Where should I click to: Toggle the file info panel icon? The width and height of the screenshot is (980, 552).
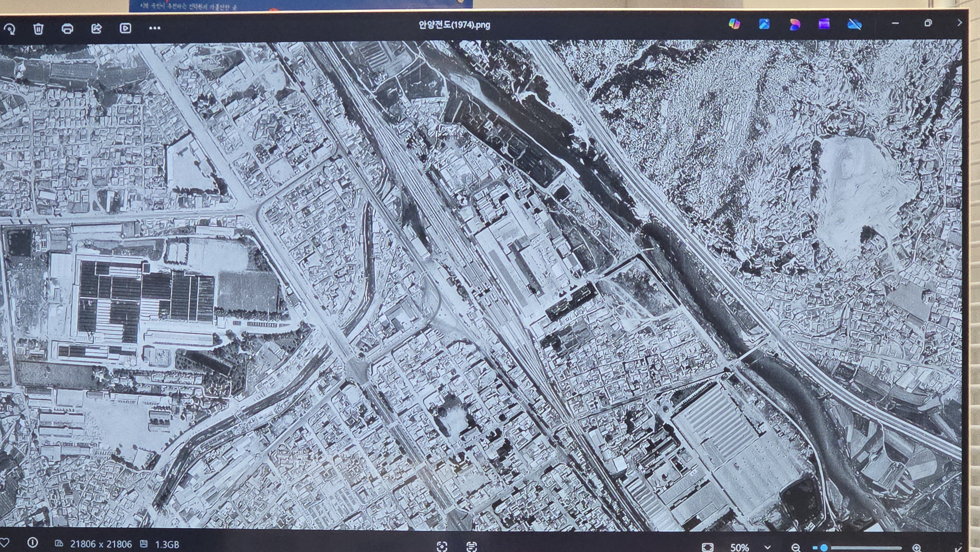(x=33, y=542)
